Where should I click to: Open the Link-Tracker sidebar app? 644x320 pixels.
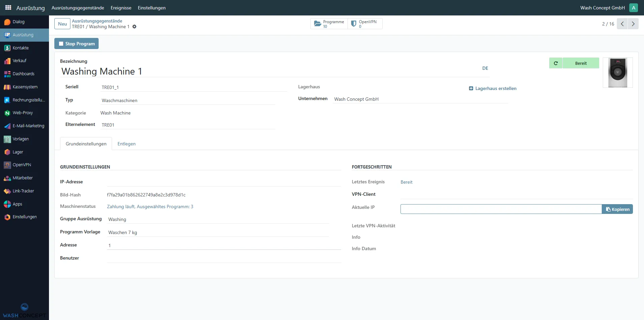pos(23,191)
